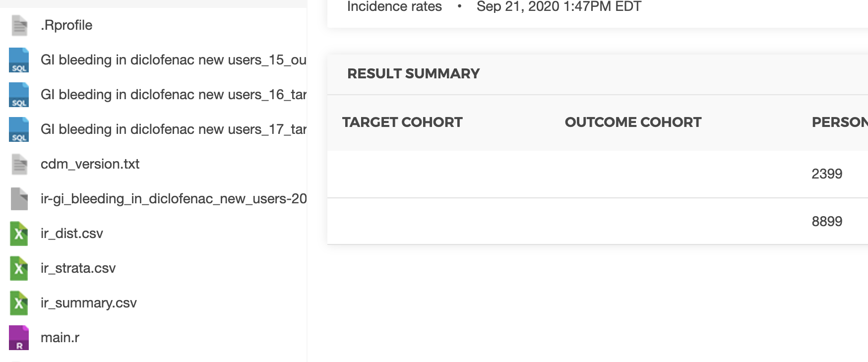Select the summary row showing 2399 persons
This screenshot has height=362, width=868.
pyautogui.click(x=595, y=174)
